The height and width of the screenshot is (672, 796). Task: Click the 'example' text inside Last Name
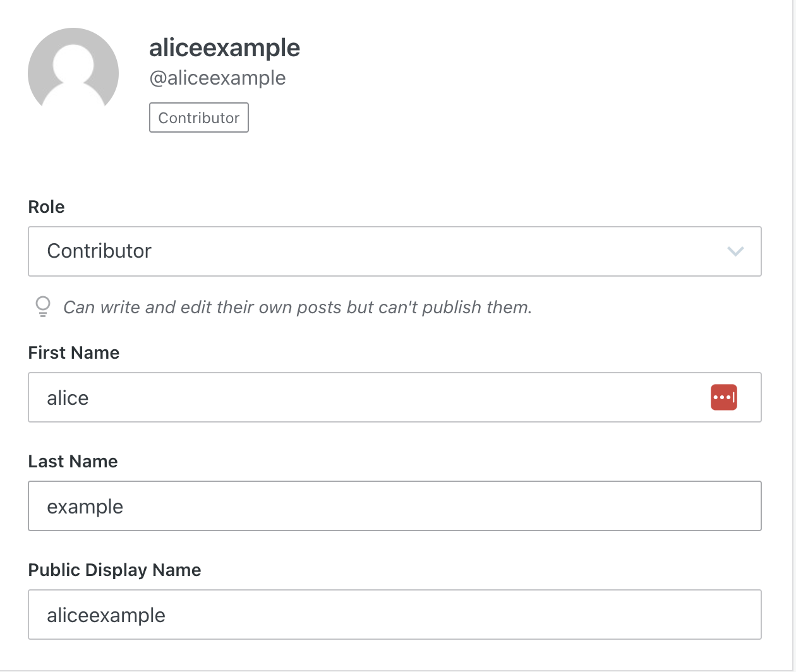tap(85, 507)
